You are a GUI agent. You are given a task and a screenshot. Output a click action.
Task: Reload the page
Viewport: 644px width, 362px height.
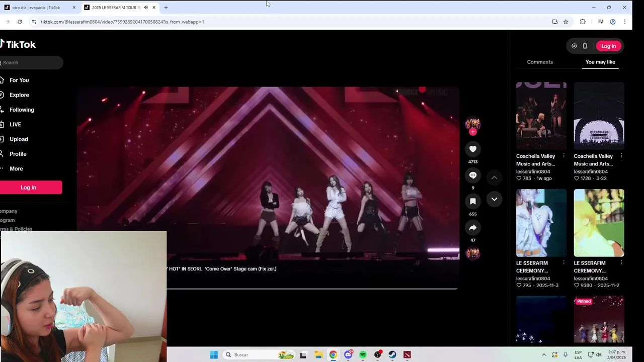click(x=20, y=22)
